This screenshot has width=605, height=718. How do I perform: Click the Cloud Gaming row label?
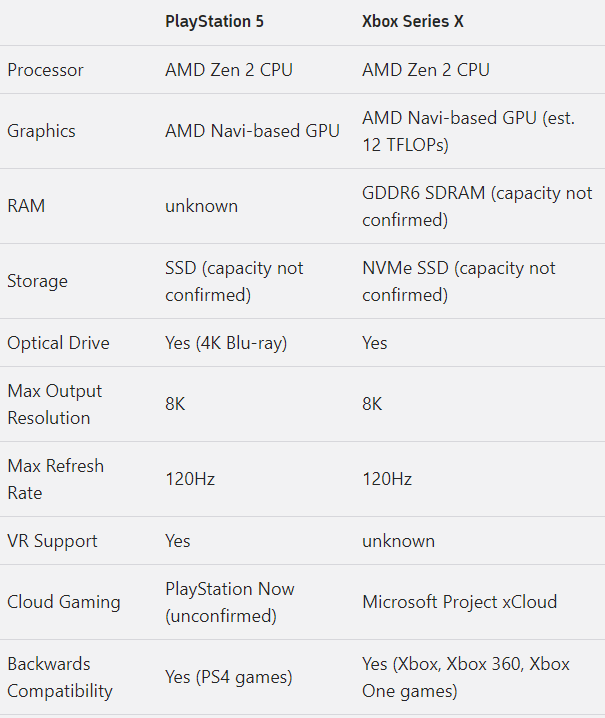[63, 602]
